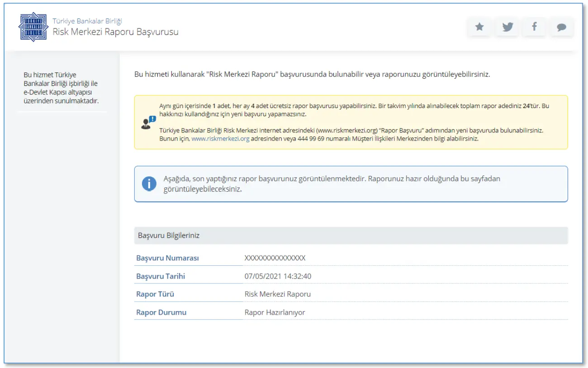The image size is (588, 368).
Task: Share the page via Twitter icon
Action: pyautogui.click(x=507, y=27)
